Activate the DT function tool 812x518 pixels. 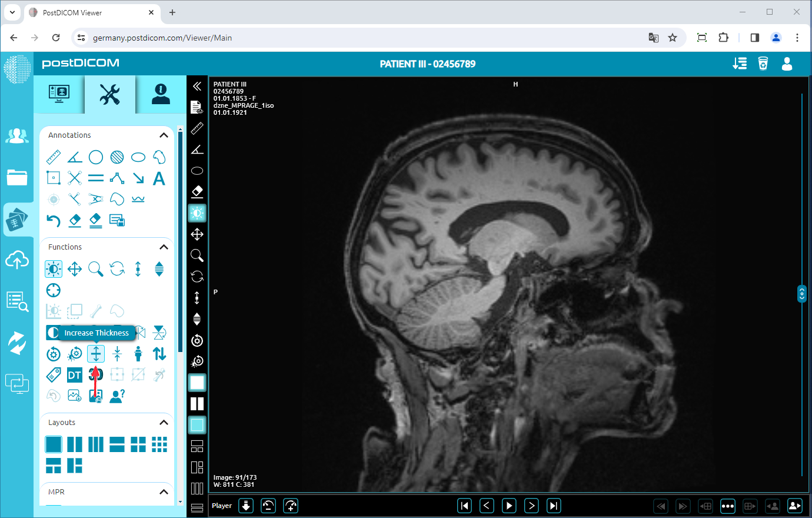[x=74, y=374]
